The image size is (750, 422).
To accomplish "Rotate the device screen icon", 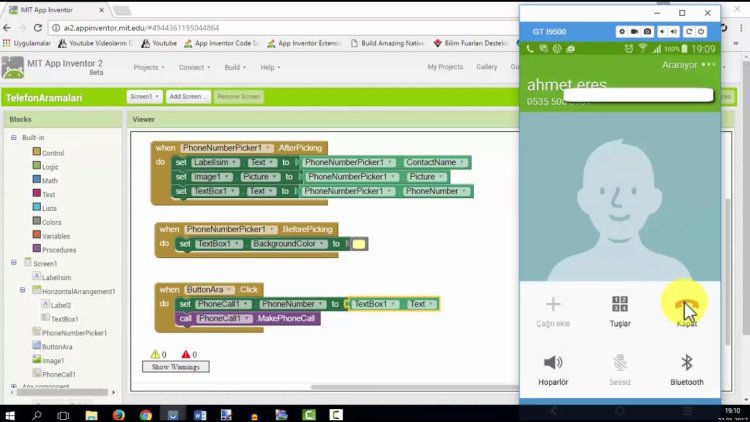I will 689,32.
